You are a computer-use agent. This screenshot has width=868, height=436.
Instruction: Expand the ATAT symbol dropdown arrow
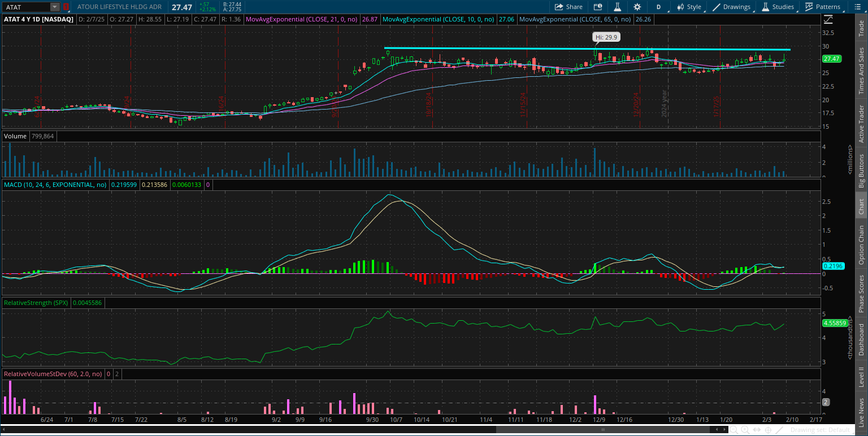click(x=54, y=7)
